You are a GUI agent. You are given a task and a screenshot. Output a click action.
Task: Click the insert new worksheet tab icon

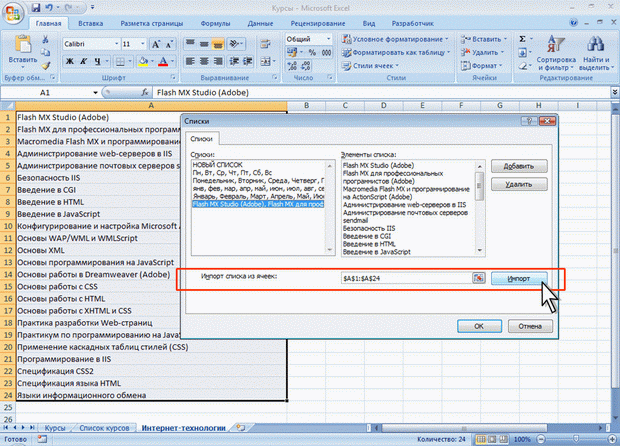240,427
